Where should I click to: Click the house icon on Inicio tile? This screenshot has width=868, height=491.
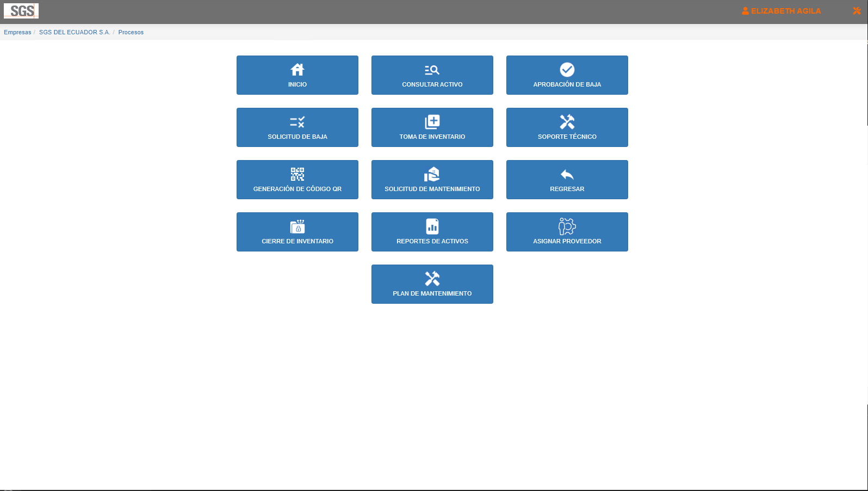pyautogui.click(x=297, y=70)
